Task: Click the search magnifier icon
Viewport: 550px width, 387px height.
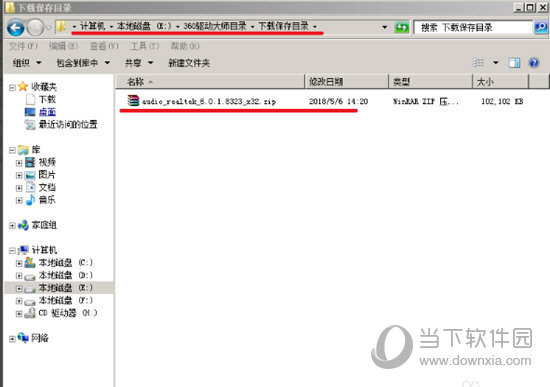Action: pyautogui.click(x=541, y=27)
